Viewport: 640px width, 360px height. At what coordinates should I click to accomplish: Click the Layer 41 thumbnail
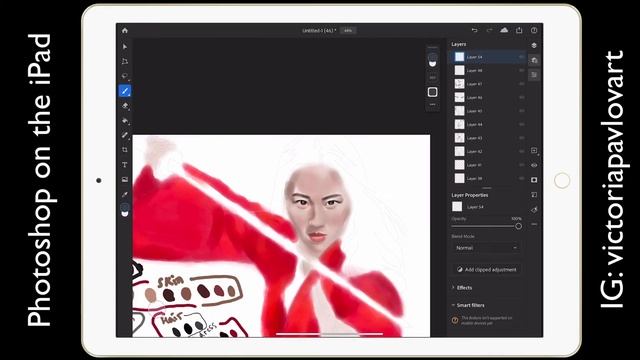[460, 165]
